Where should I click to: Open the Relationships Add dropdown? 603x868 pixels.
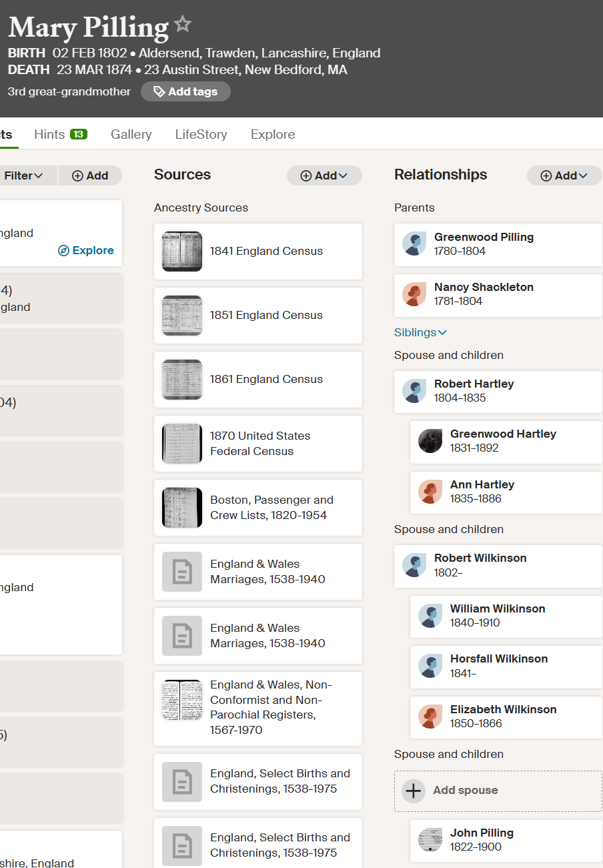(564, 175)
